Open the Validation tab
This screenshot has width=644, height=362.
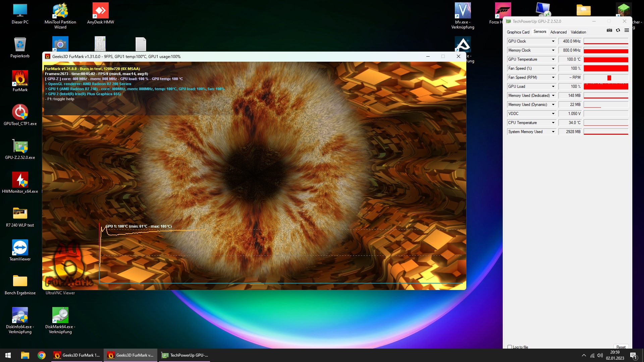click(578, 32)
